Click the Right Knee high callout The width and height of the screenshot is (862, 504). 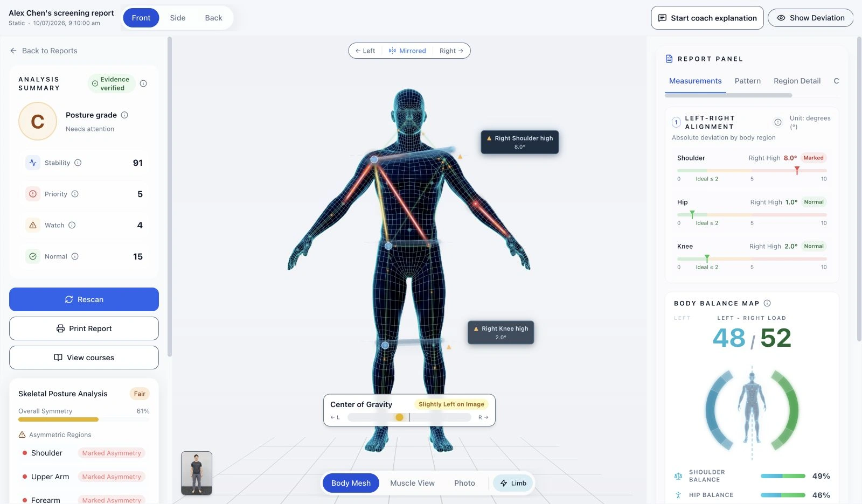coord(501,333)
